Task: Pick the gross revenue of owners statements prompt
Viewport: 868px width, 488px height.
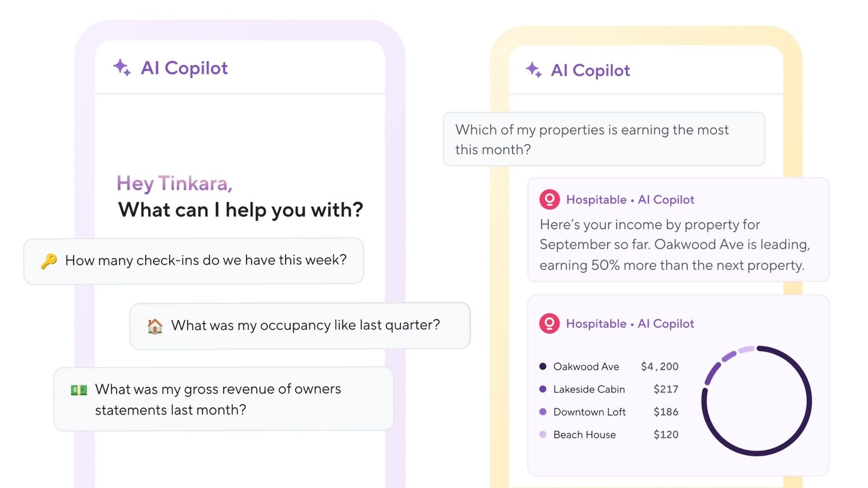Action: (218, 399)
